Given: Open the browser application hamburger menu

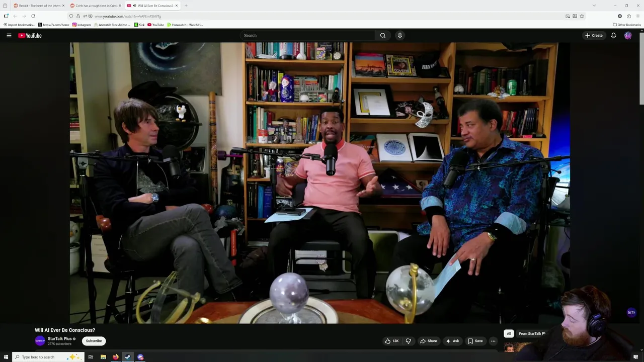Looking at the screenshot, I should point(637,16).
